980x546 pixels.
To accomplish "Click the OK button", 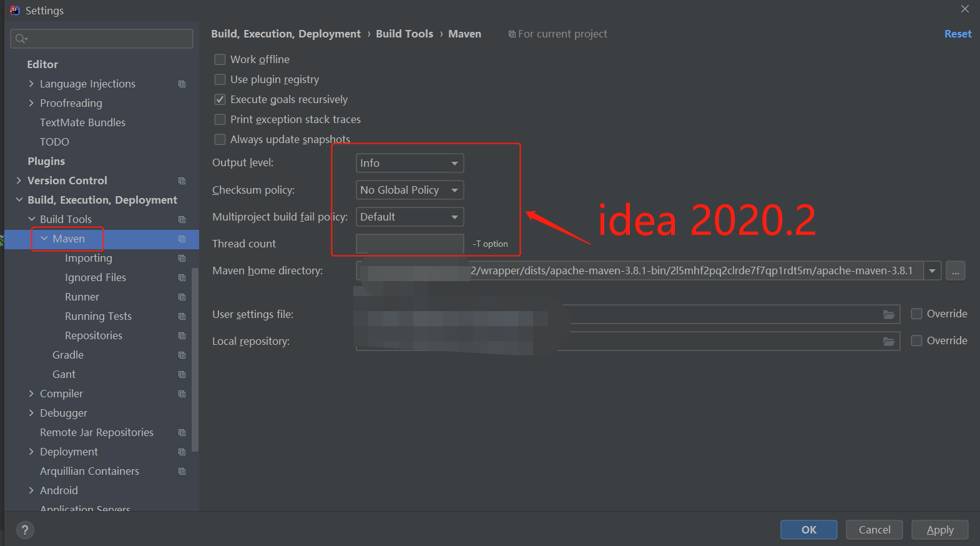I will [808, 530].
